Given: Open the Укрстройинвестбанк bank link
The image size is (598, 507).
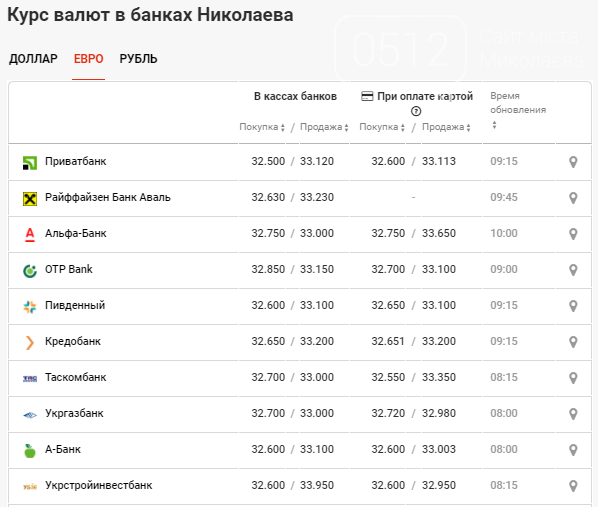Looking at the screenshot, I should point(99,485).
